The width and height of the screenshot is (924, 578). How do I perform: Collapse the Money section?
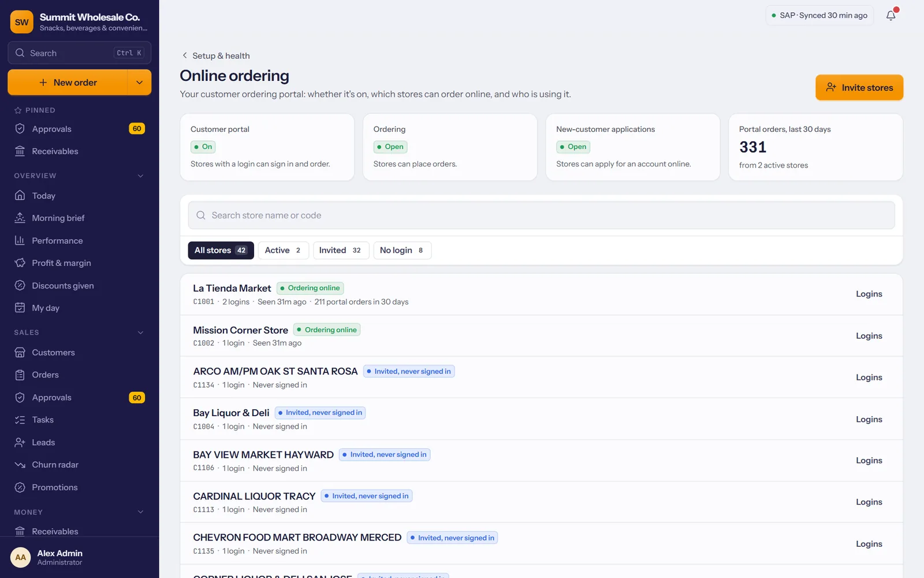[x=140, y=512]
